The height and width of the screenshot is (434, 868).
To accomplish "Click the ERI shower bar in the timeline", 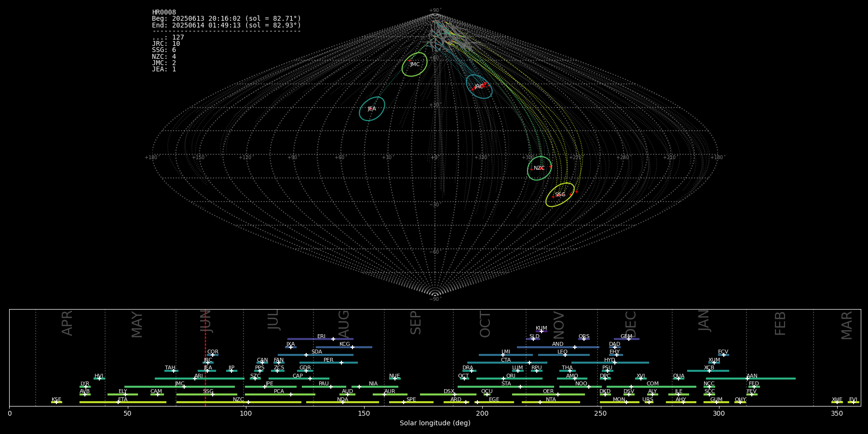I will click(x=320, y=339).
